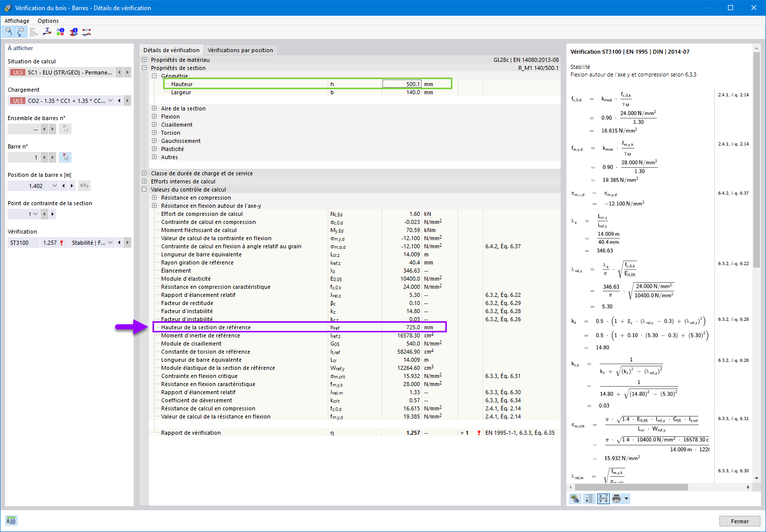Switch to Vérifications par position tab
This screenshot has height=532, width=766.
pos(240,50)
